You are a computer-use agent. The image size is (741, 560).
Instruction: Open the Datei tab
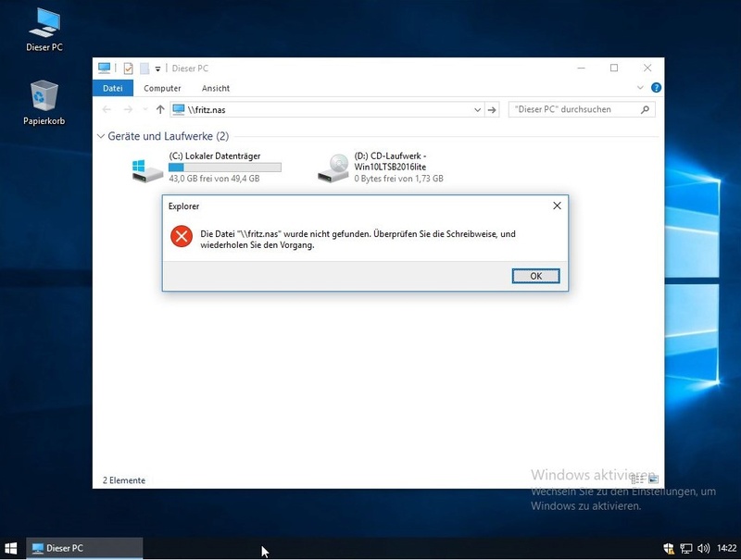click(112, 88)
